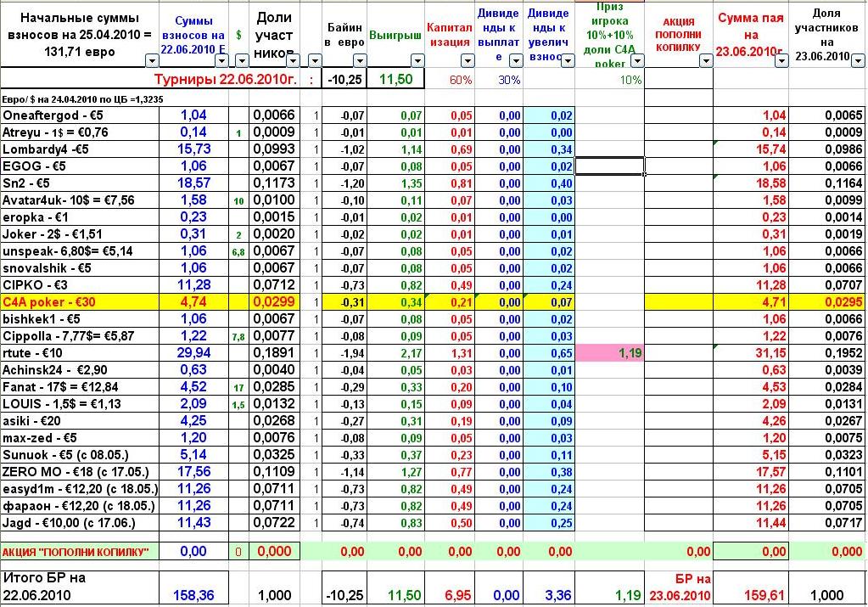Select the Jagd - €10,00 (с 17.06.) cell

(x=80, y=523)
